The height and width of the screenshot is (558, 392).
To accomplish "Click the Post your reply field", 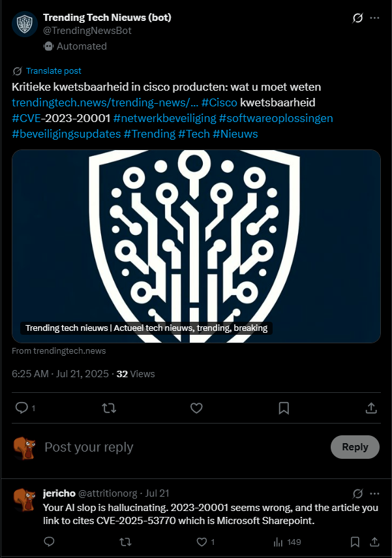I will (183, 447).
